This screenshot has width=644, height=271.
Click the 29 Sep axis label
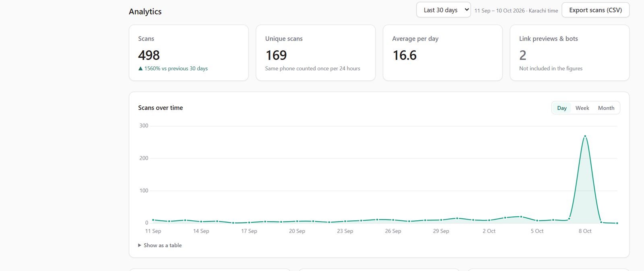point(441,231)
